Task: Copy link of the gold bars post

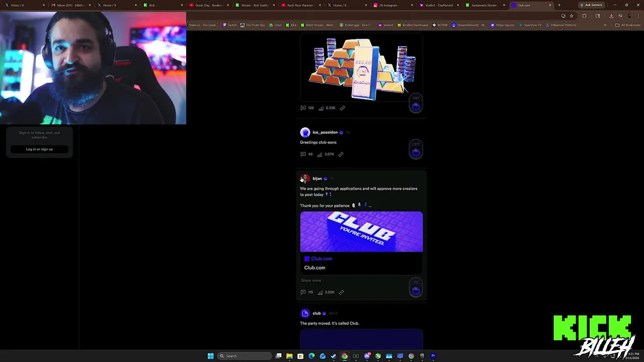Action: (342, 108)
